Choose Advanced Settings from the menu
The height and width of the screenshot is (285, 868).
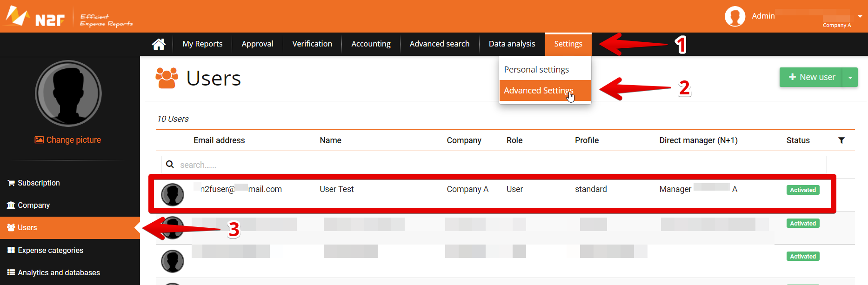545,90
